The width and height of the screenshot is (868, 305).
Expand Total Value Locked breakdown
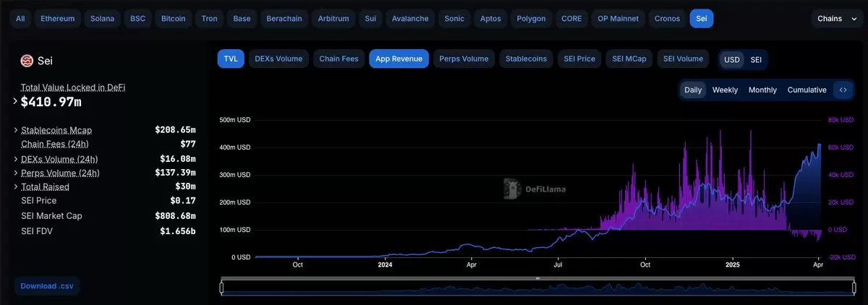pyautogui.click(x=15, y=101)
